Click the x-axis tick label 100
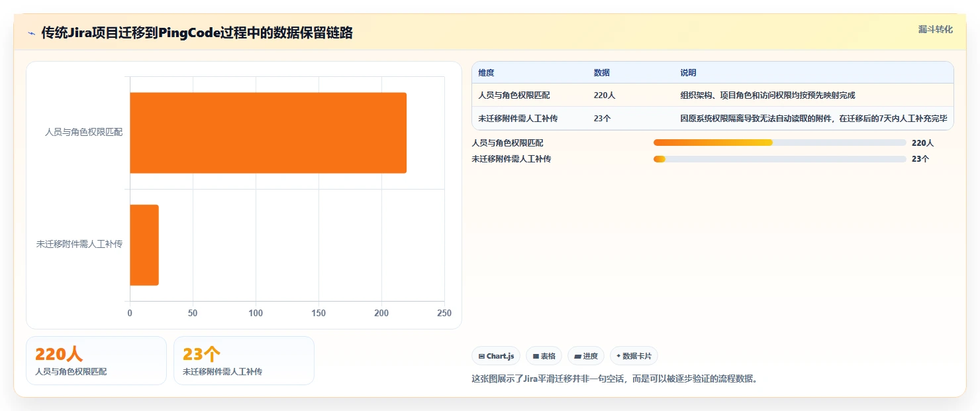The width and height of the screenshot is (980, 411). [x=256, y=313]
